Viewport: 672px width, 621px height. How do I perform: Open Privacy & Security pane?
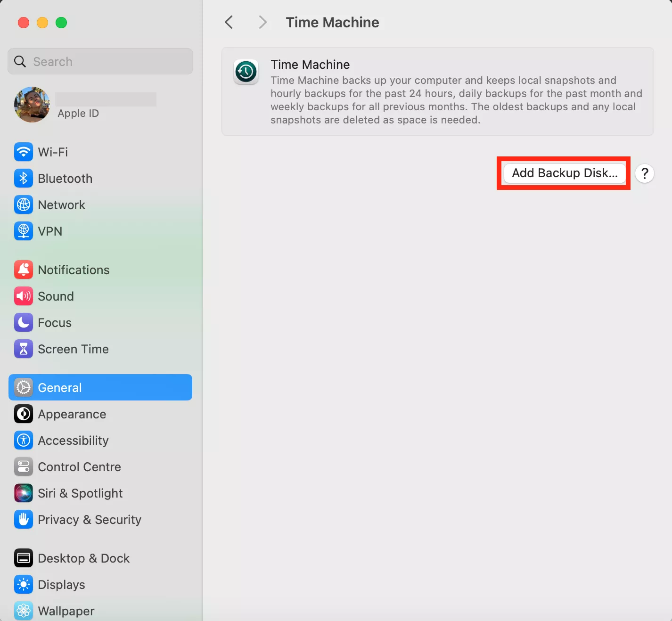pyautogui.click(x=90, y=519)
